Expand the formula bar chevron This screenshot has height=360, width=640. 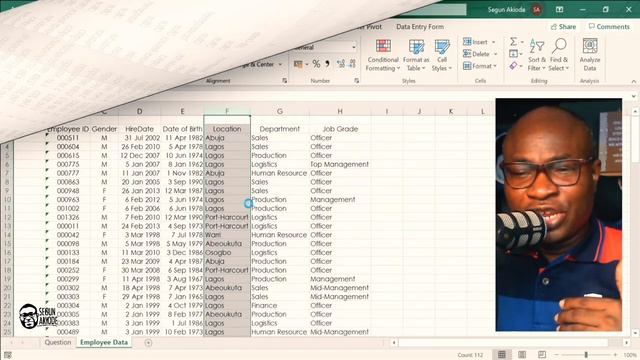(x=633, y=96)
